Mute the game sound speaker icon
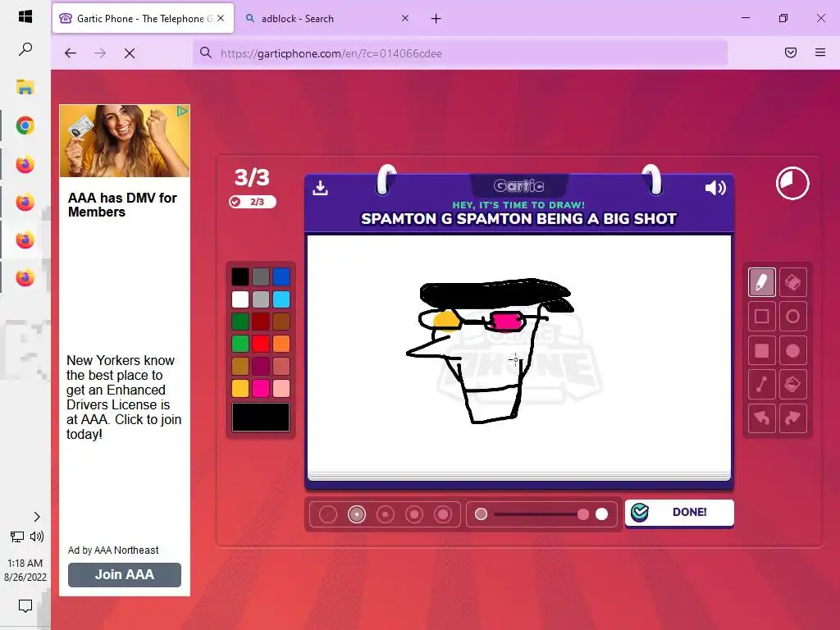The image size is (840, 630). 715,188
